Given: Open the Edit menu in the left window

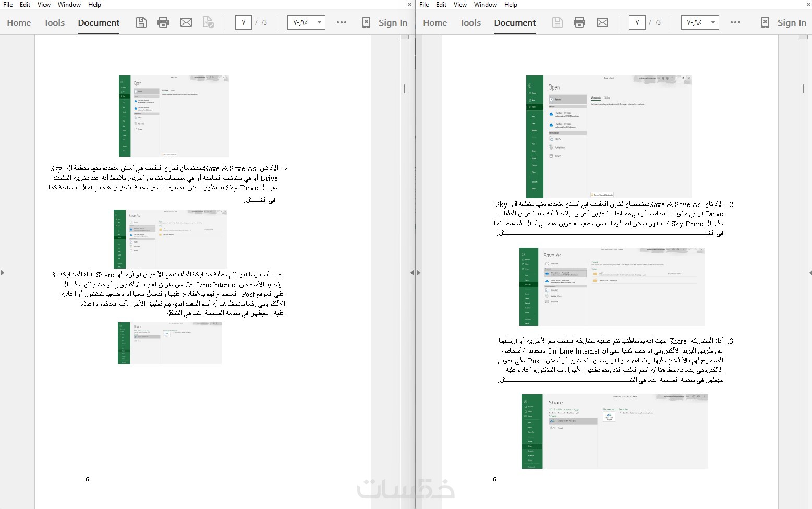Looking at the screenshot, I should click(x=25, y=5).
